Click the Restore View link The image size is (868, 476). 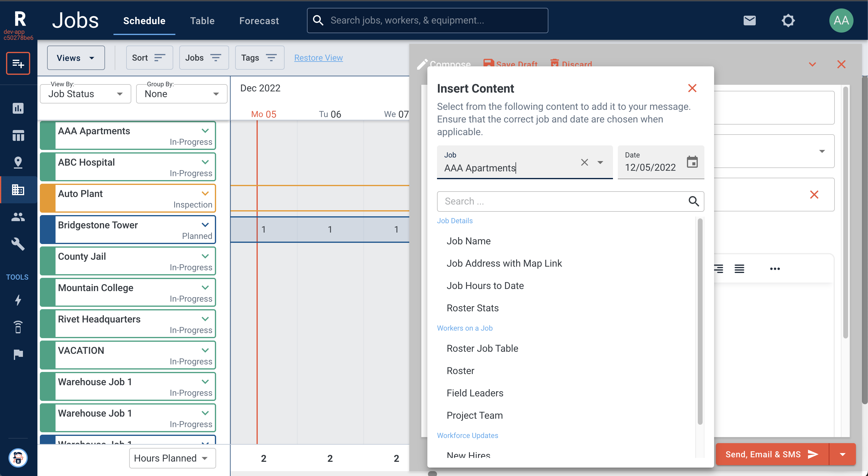tap(318, 58)
